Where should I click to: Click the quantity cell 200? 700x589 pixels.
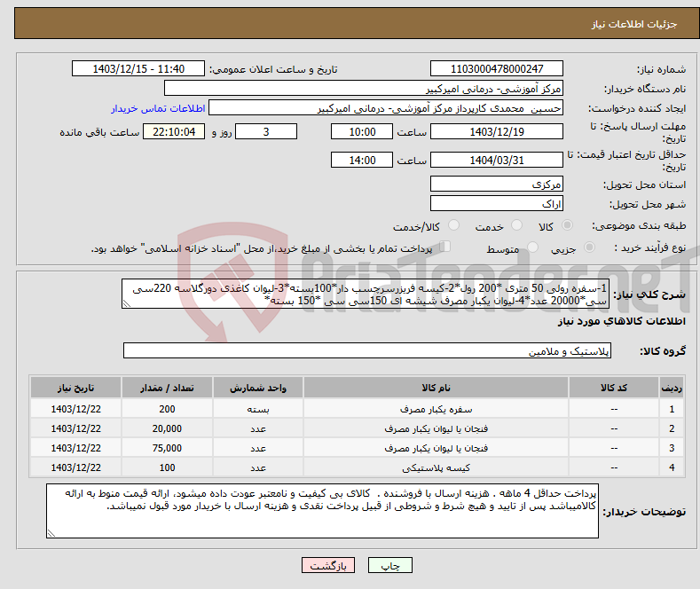pyautogui.click(x=167, y=409)
